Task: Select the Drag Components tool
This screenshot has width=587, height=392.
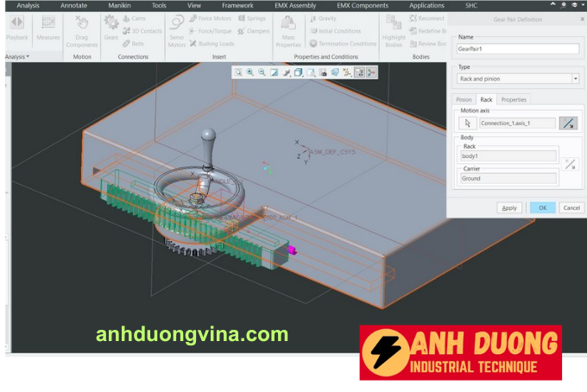Action: tap(82, 28)
